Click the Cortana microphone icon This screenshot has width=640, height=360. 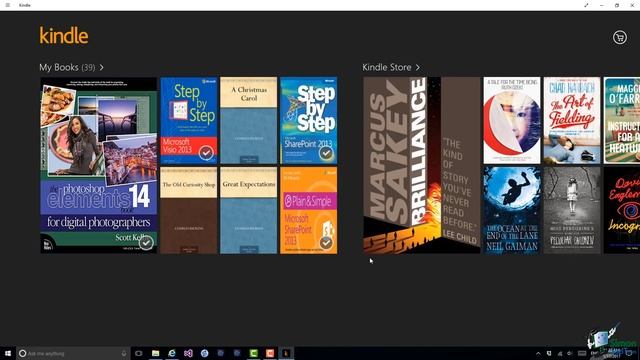(x=124, y=353)
